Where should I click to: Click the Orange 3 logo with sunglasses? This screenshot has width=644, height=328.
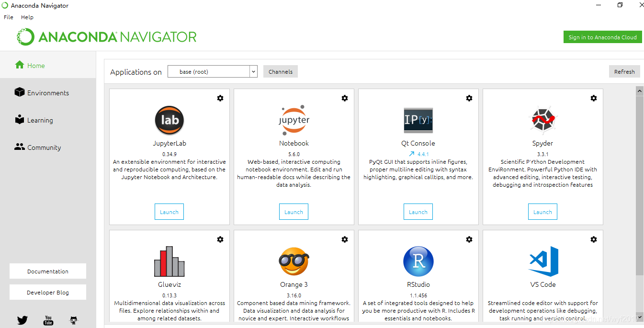click(294, 261)
